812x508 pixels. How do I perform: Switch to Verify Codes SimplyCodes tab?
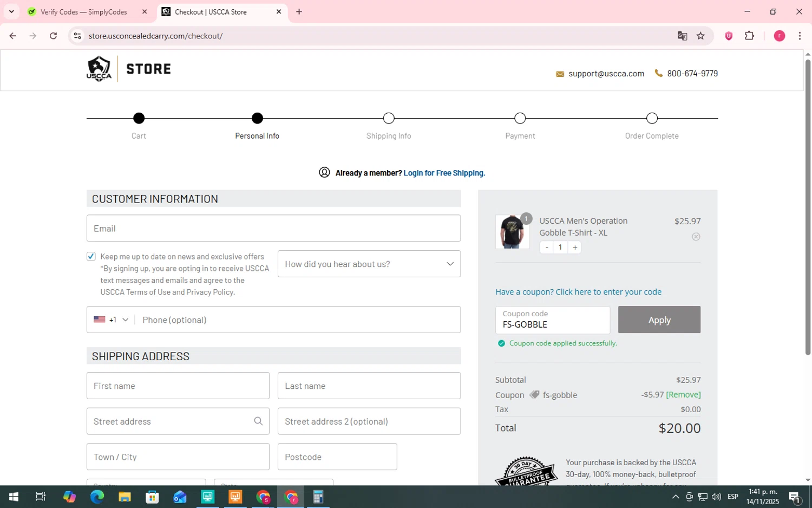tap(84, 11)
